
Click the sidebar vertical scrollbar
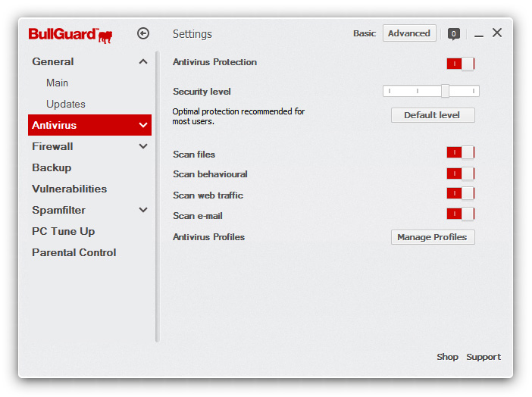157,196
